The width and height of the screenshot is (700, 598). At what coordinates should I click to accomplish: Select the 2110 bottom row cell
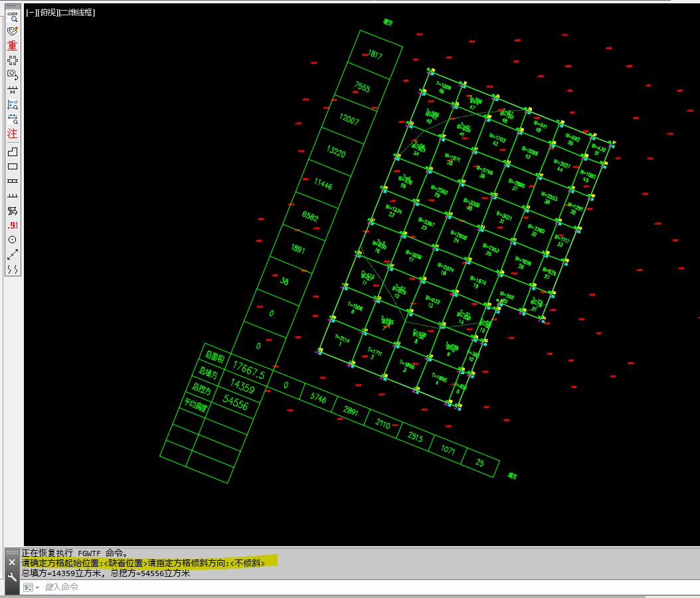tap(383, 423)
